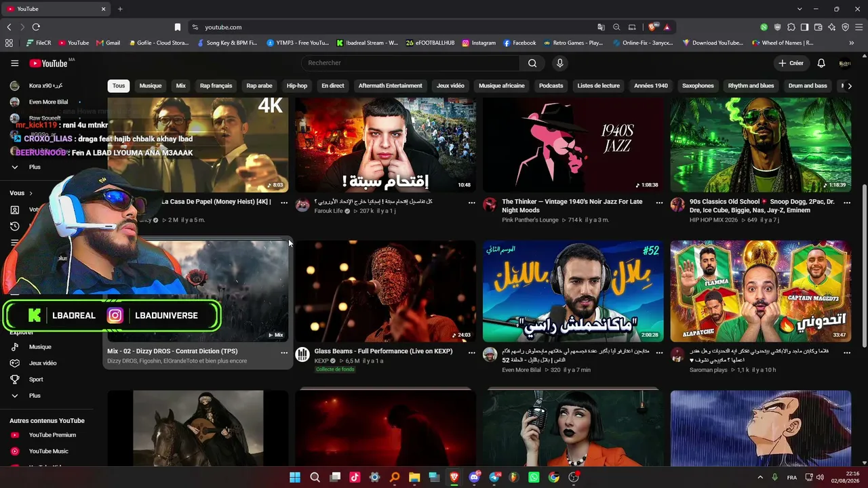Bookmark this page with the bookmark icon
The image size is (868, 488).
[178, 27]
